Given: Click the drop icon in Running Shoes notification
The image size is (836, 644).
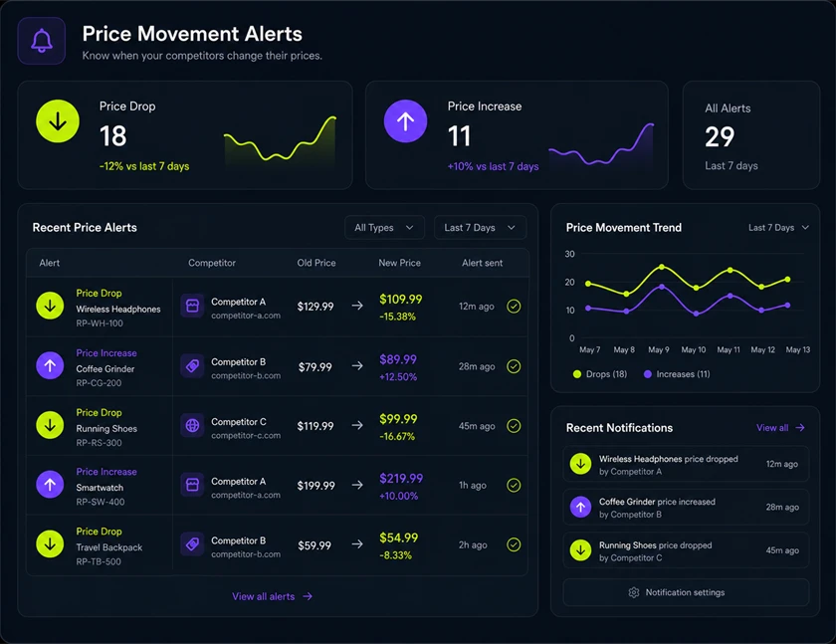Looking at the screenshot, I should coord(580,550).
